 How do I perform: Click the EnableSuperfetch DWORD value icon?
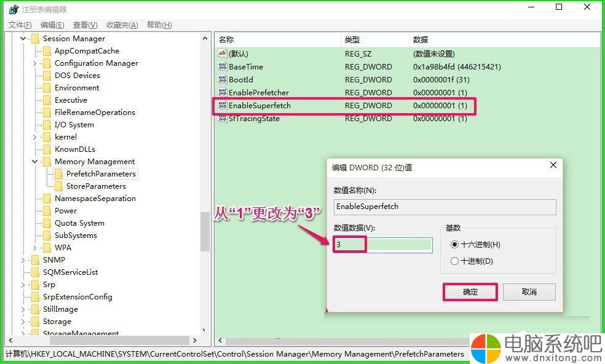point(222,105)
